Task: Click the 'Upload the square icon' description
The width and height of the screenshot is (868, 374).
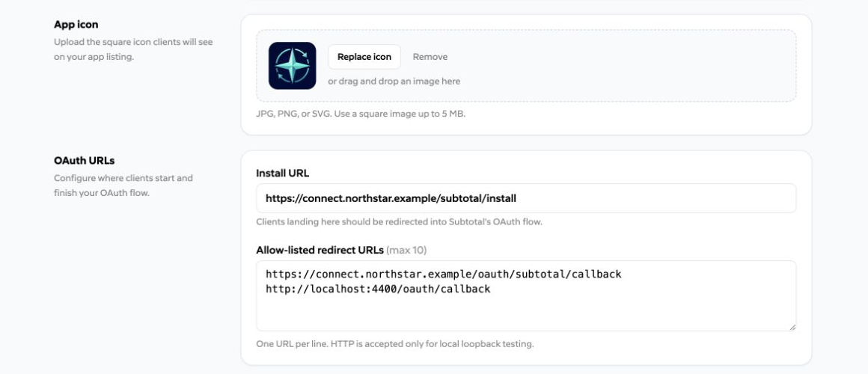Action: tap(133, 49)
